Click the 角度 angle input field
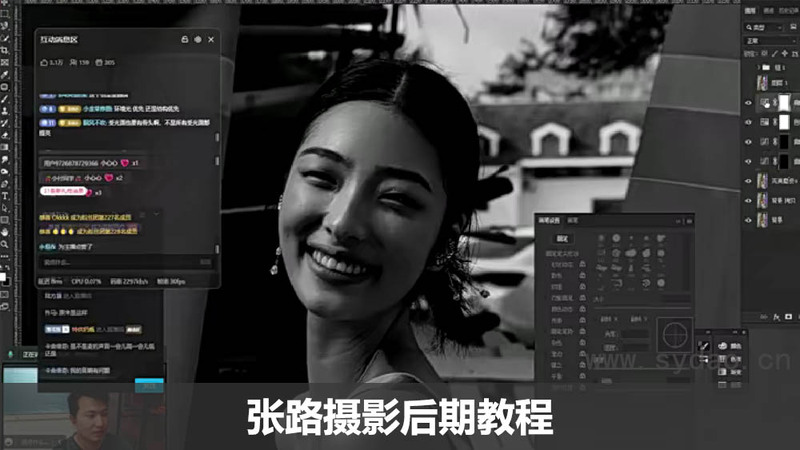The image size is (800, 450). tap(635, 334)
